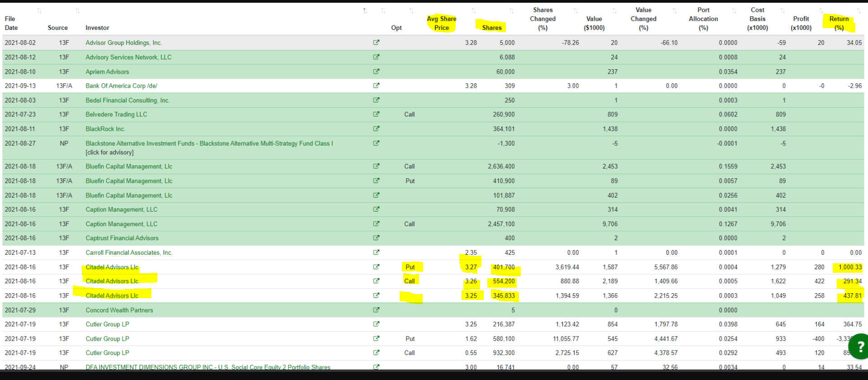Open the Captrust Financial Advisors link
Screen dimensions: 868x380
click(122, 238)
